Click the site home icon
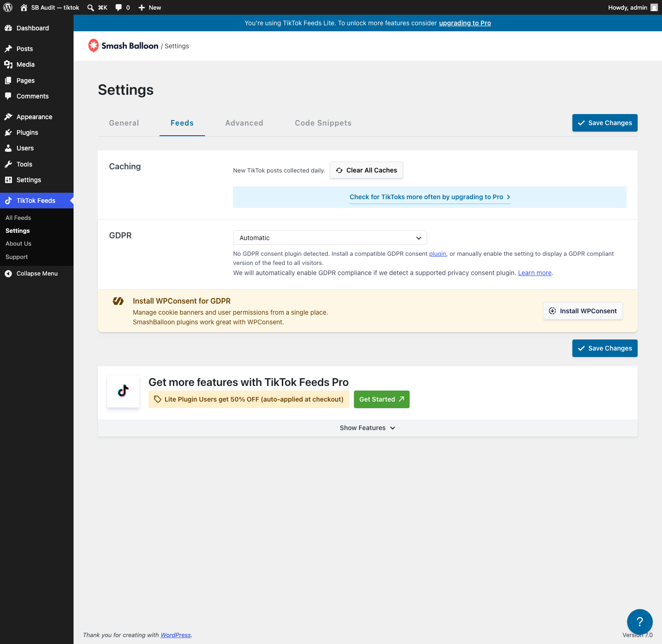 tap(24, 7)
